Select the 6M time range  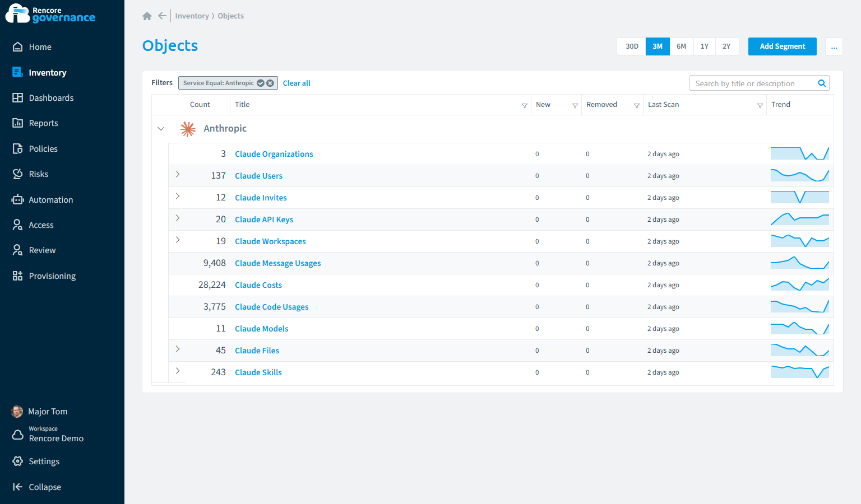tap(681, 46)
